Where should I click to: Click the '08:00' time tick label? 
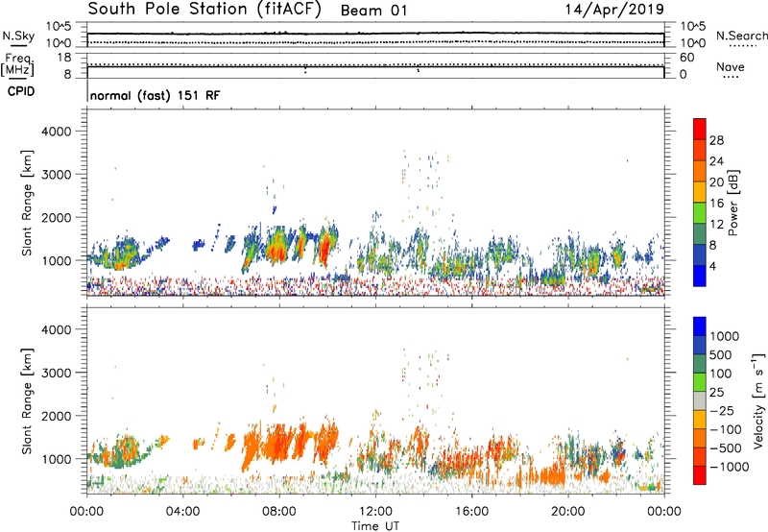(279, 512)
